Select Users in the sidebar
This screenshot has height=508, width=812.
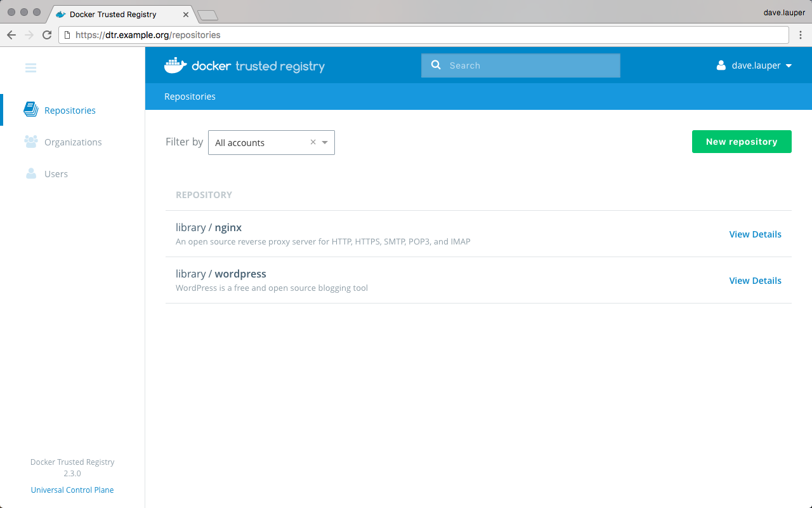[x=56, y=174]
